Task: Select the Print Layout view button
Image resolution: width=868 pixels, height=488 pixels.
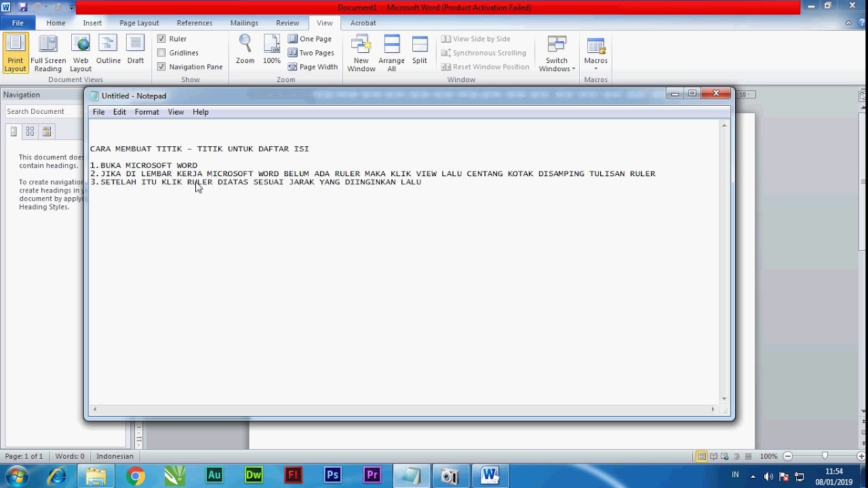Action: click(15, 54)
